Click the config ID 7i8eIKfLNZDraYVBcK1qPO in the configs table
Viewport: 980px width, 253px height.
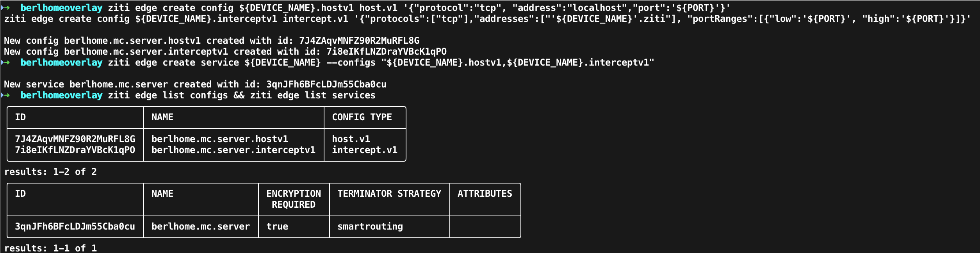[x=75, y=150]
